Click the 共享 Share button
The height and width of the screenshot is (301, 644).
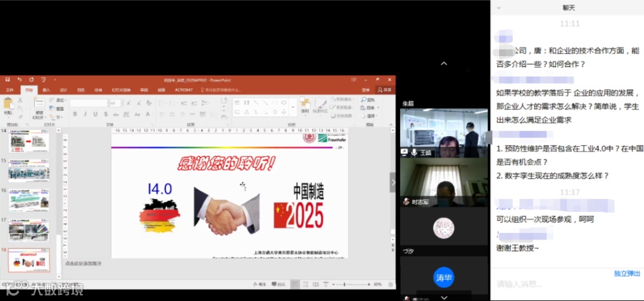[385, 90]
